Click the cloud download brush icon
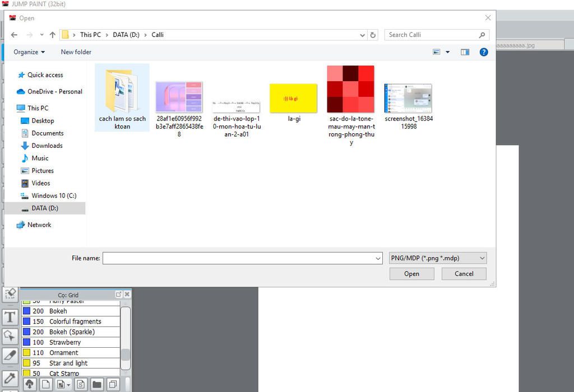Image resolution: width=574 pixels, height=392 pixels. (x=29, y=384)
